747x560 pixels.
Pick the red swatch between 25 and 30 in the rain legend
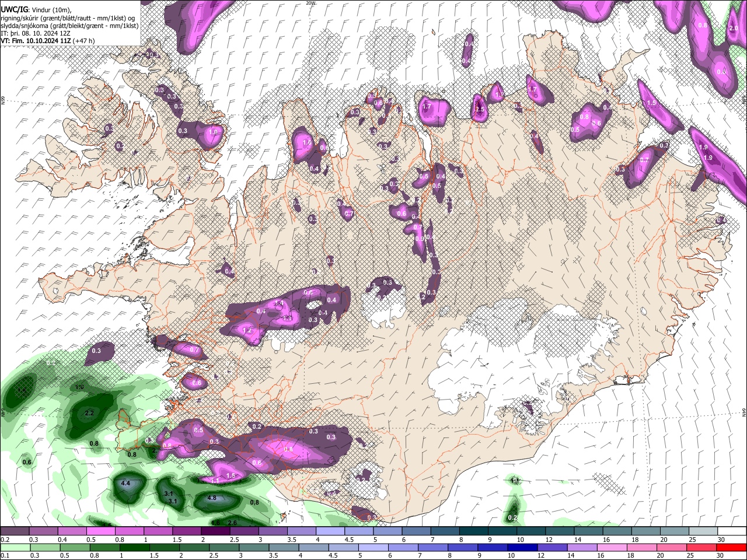pos(703,547)
